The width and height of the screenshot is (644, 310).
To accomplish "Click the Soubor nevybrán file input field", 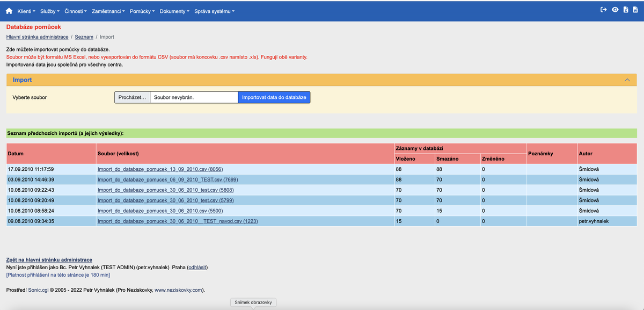I will click(193, 97).
